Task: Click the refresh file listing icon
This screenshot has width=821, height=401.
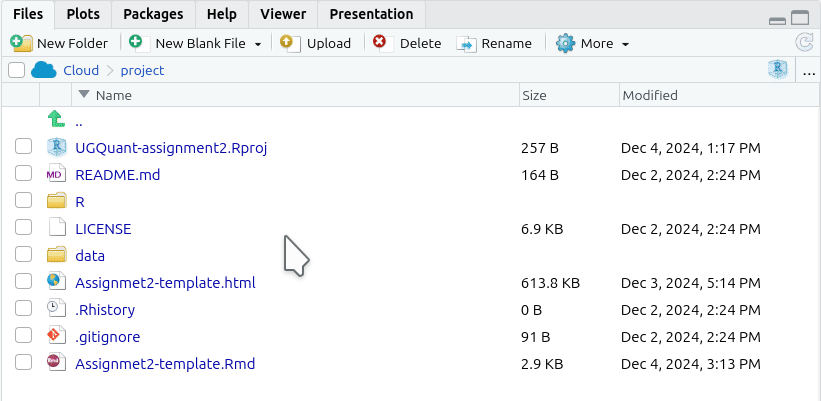Action: (x=804, y=42)
